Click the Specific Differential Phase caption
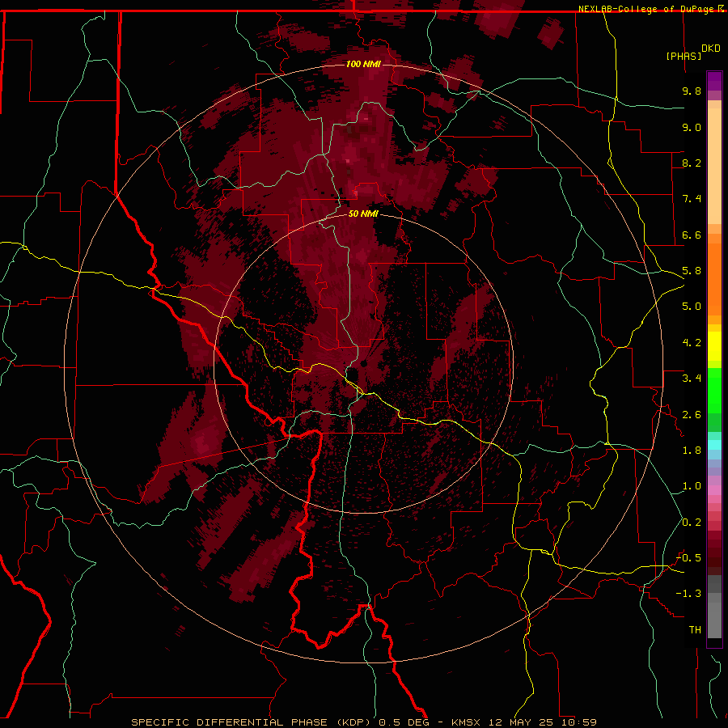The height and width of the screenshot is (728, 728). tap(363, 722)
